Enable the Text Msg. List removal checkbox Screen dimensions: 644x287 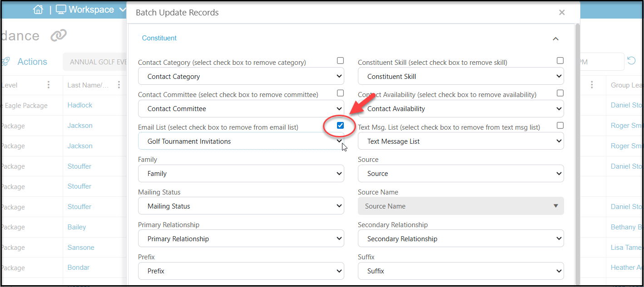pyautogui.click(x=560, y=125)
